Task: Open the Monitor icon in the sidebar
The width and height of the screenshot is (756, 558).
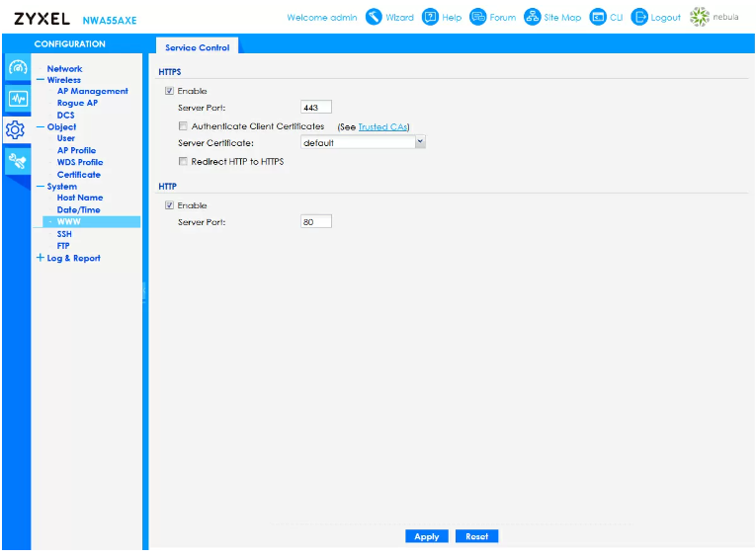Action: click(16, 99)
